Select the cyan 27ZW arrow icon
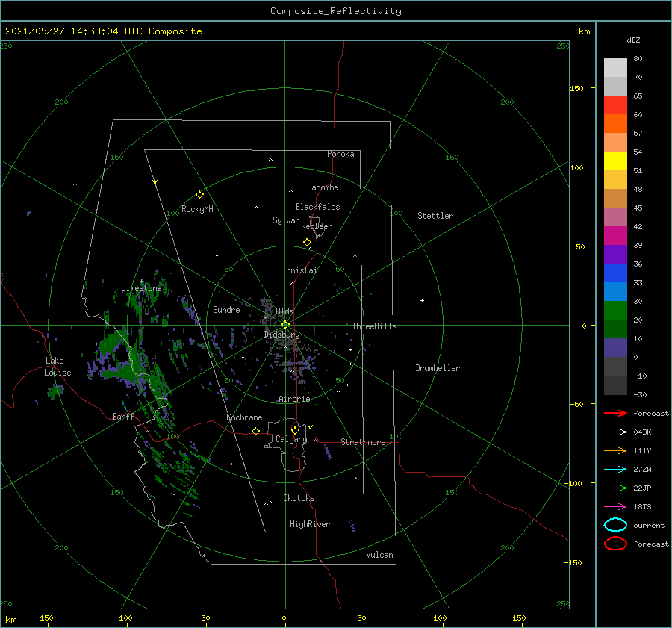 [615, 470]
